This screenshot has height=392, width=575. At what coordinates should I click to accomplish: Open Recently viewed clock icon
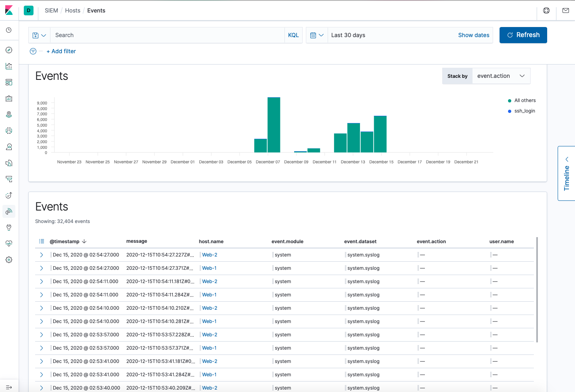(x=9, y=30)
